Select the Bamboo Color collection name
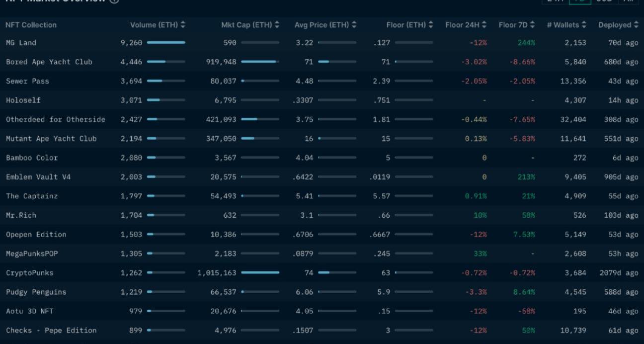The height and width of the screenshot is (344, 644). point(32,158)
